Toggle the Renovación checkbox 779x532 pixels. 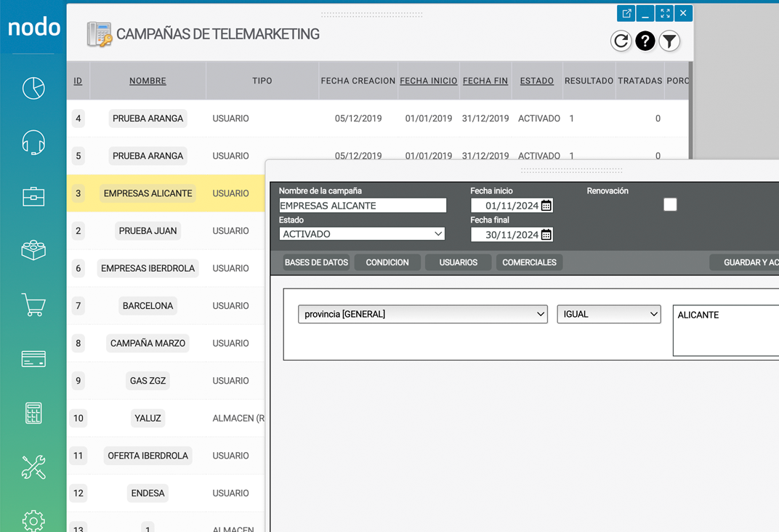click(670, 205)
